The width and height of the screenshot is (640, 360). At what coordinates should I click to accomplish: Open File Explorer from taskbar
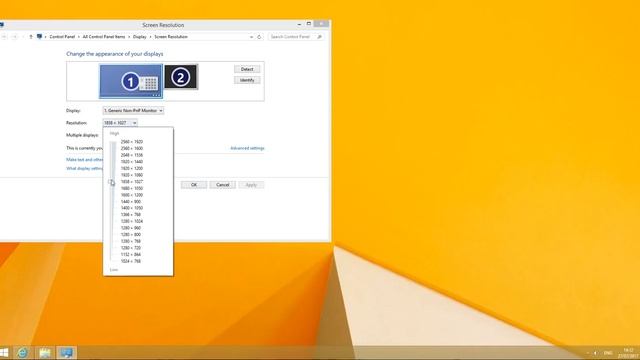pos(44,353)
